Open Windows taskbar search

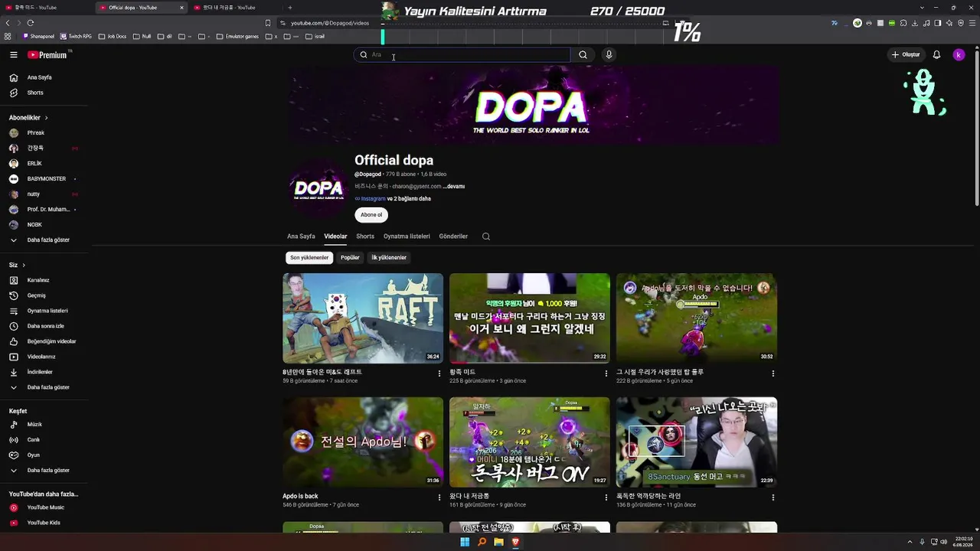pyautogui.click(x=482, y=542)
